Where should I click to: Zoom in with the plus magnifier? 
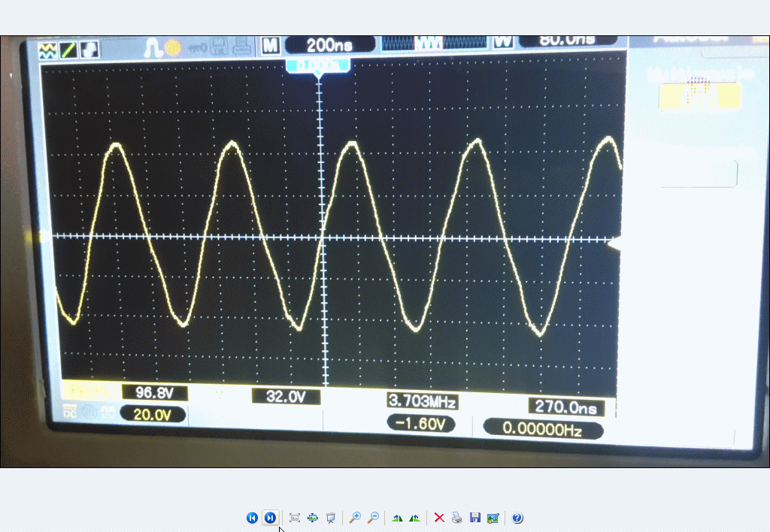(x=355, y=518)
